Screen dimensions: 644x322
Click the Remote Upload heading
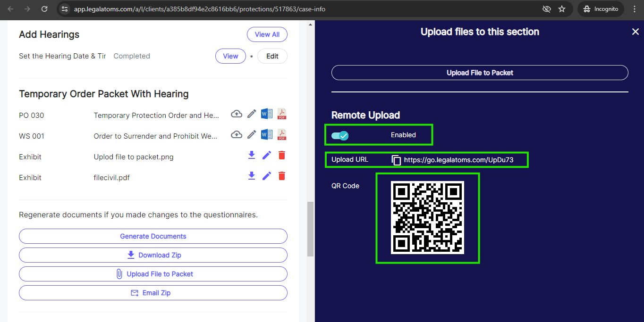tap(365, 115)
